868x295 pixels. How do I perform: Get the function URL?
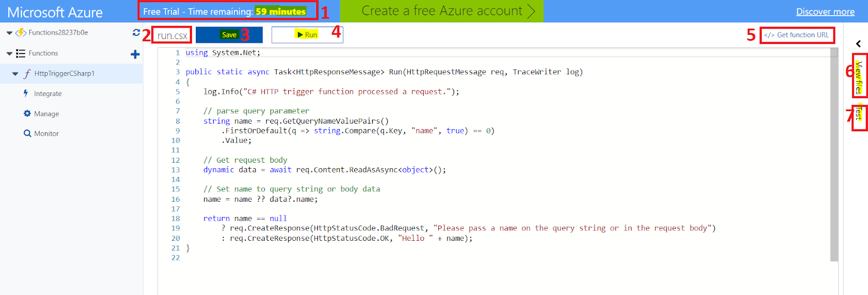[x=796, y=35]
